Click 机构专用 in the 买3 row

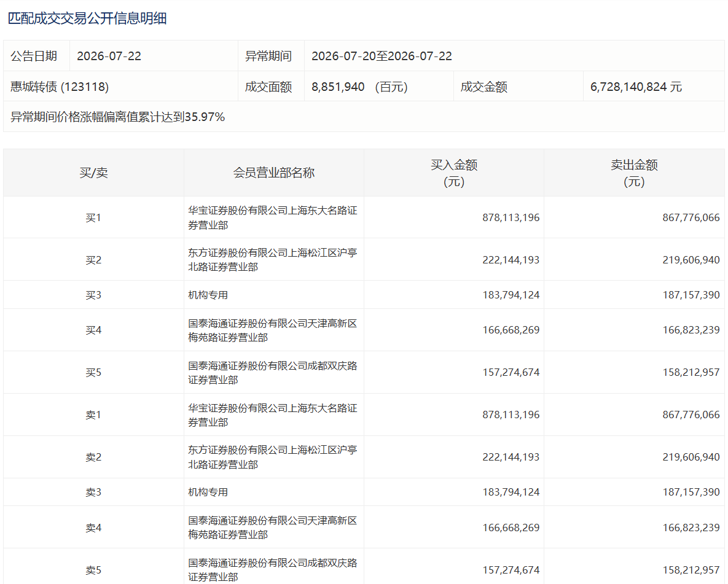click(208, 295)
